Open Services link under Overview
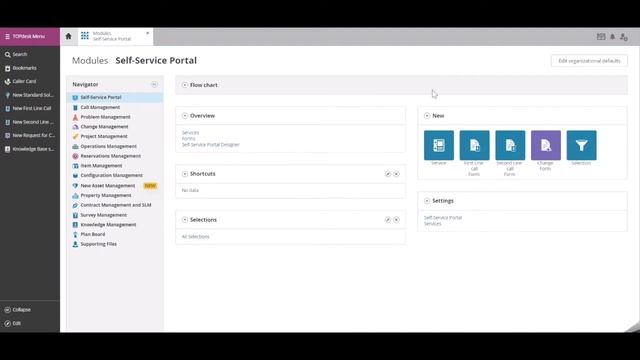This screenshot has width=640, height=360. 191,133
